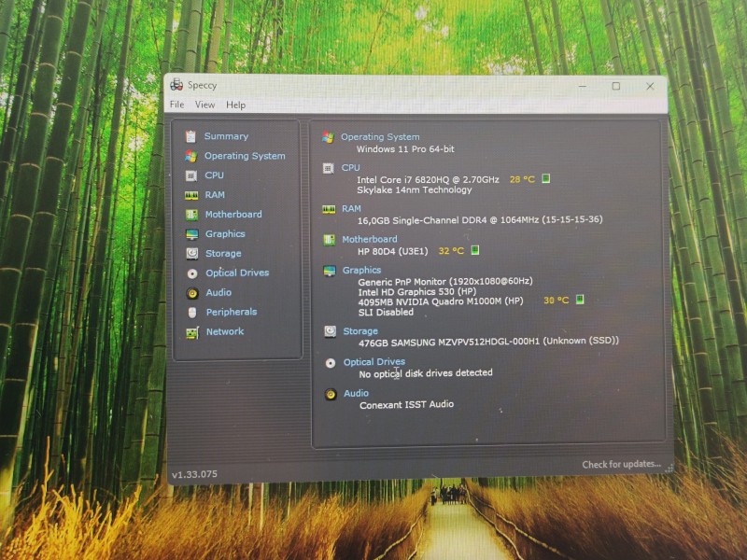Click the Optical Drives disc icon in sidebar
This screenshot has width=747, height=560.
pos(192,273)
